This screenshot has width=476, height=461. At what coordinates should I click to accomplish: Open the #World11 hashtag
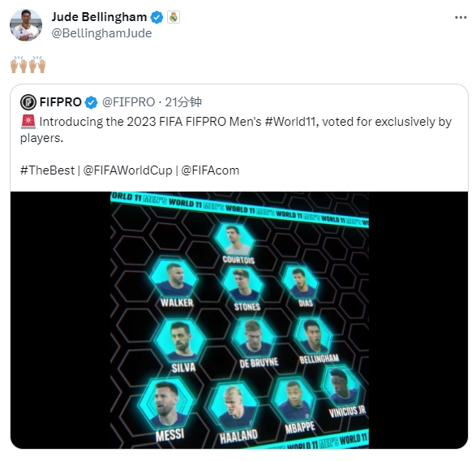(x=292, y=122)
